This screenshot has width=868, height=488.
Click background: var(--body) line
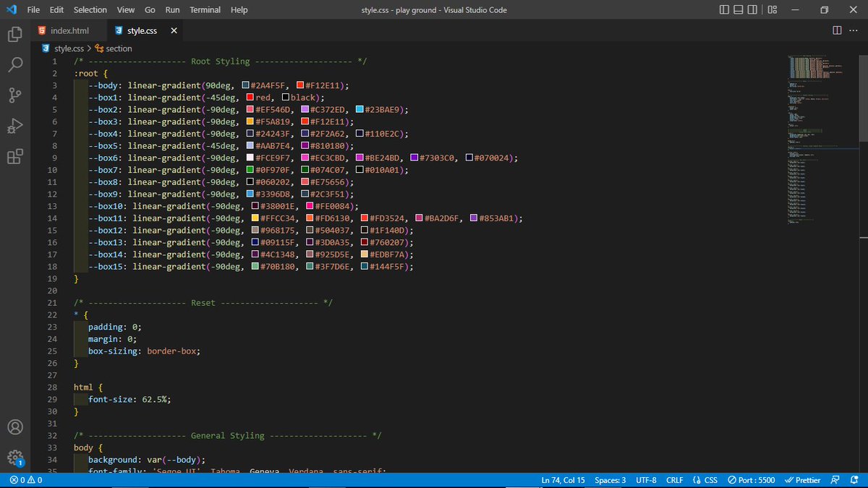click(x=147, y=459)
